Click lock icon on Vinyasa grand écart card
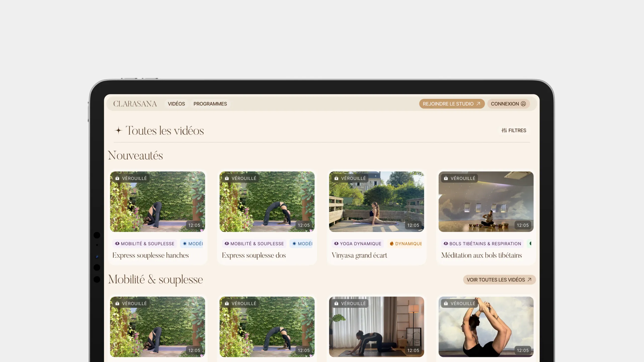 point(336,178)
